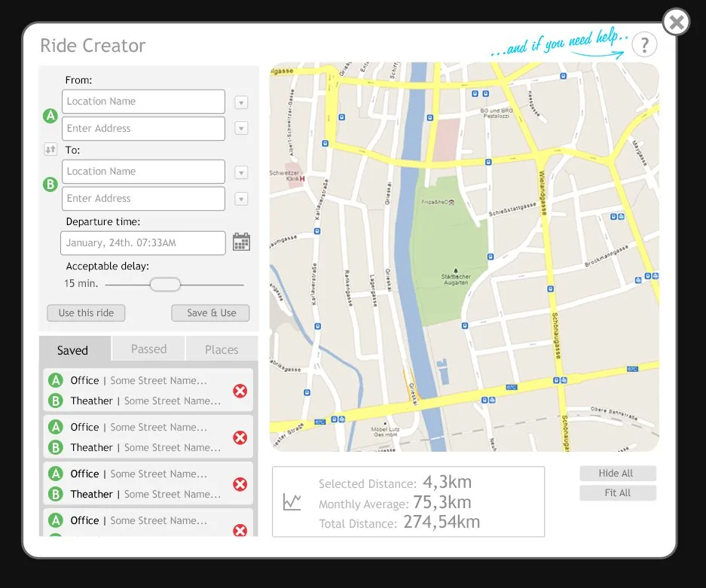Screen dimensions: 706x588
Task: Delete the fourth, partially visible saved ride
Action: (x=240, y=530)
